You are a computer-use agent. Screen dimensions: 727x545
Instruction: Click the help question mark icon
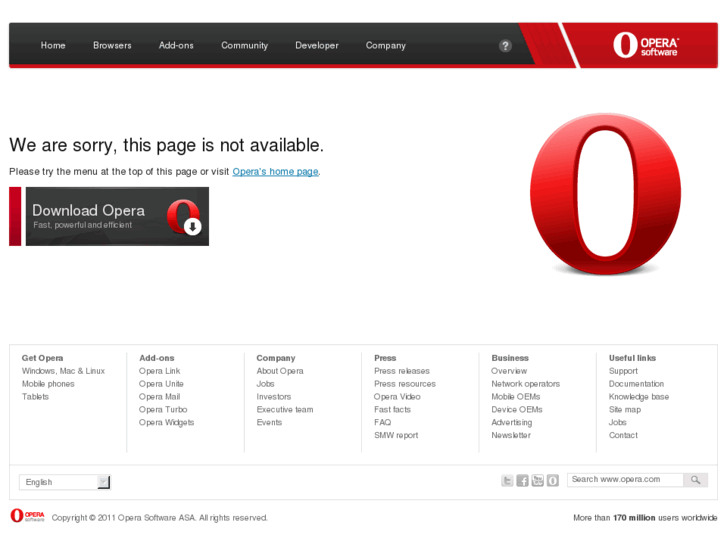(x=505, y=45)
